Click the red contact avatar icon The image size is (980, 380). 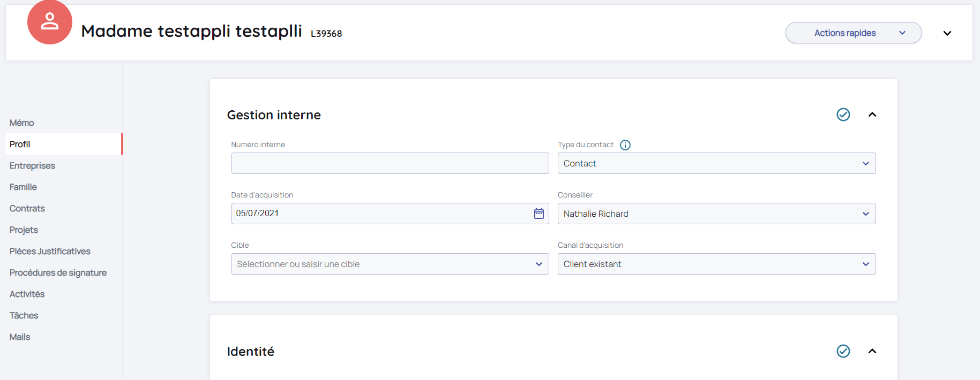tap(49, 22)
